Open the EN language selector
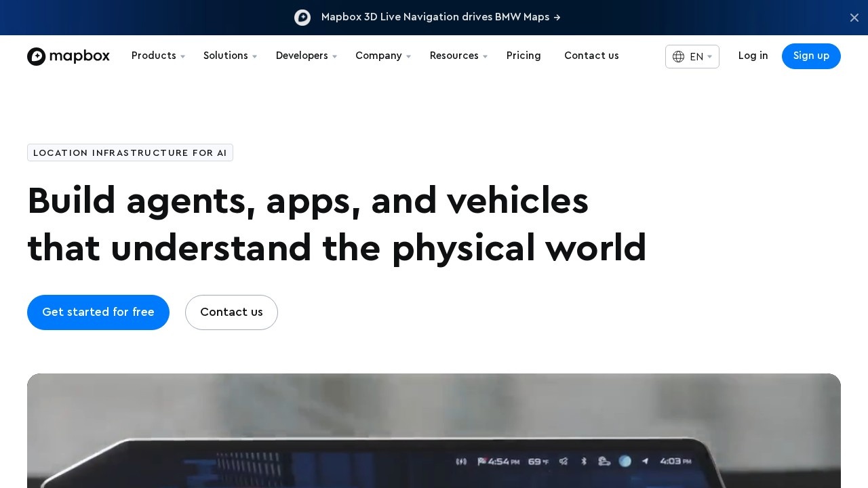868x488 pixels. [692, 57]
